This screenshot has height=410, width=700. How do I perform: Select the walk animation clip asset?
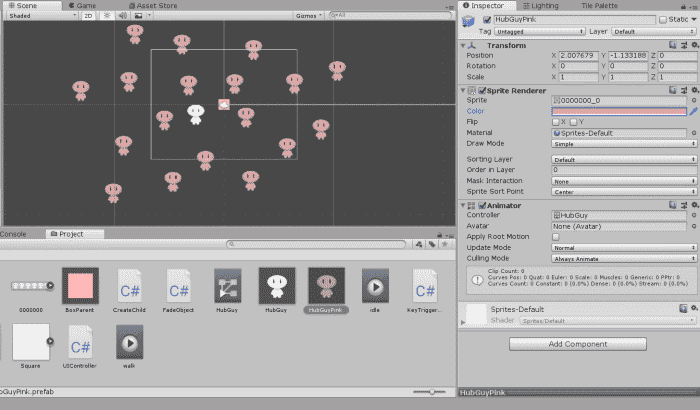[x=130, y=344]
